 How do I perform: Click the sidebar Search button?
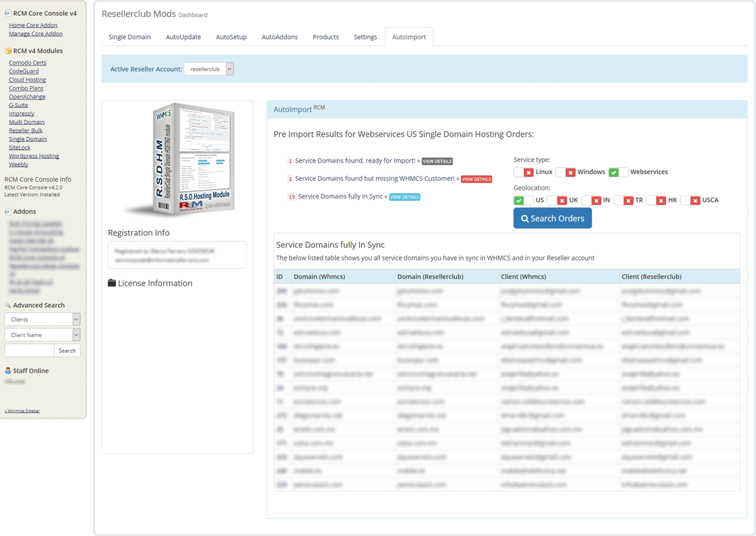tap(67, 351)
